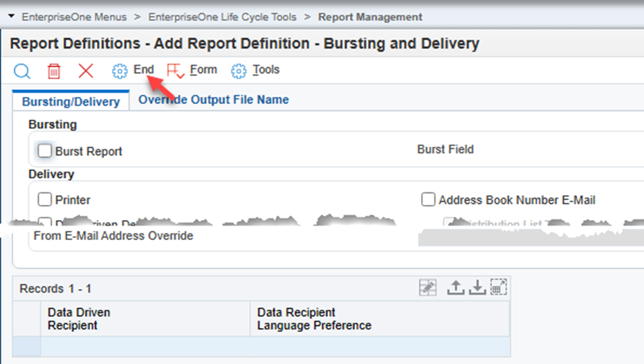Click the grid import download icon
Screen dimensions: 644x364
[x=477, y=288]
